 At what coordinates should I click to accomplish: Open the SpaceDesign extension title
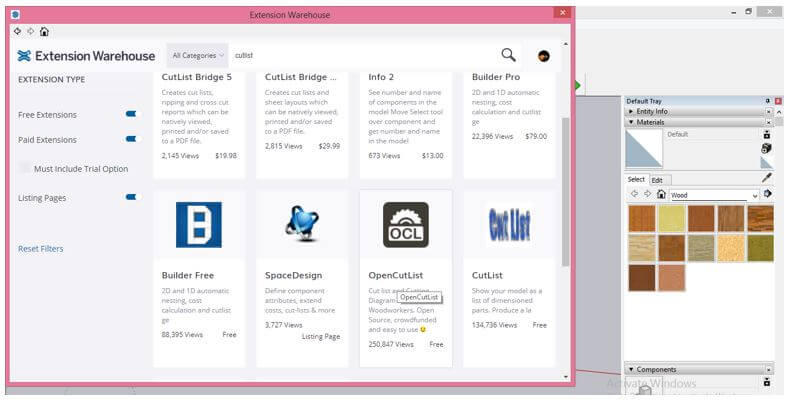point(293,275)
